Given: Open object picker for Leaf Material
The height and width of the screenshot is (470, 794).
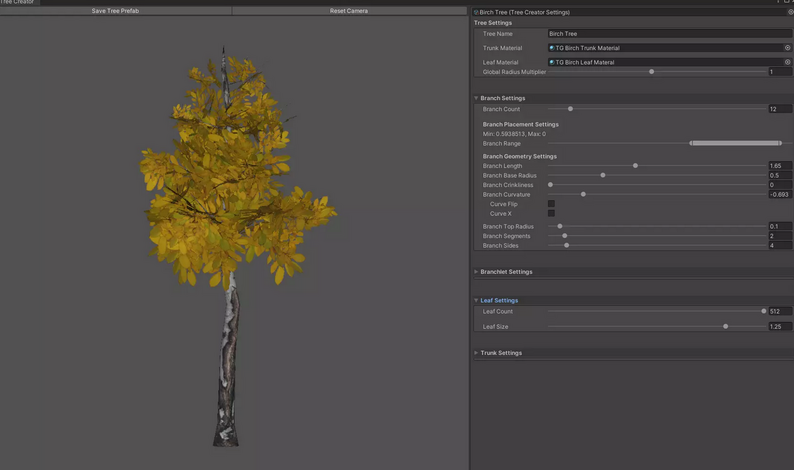Looking at the screenshot, I should pos(787,62).
